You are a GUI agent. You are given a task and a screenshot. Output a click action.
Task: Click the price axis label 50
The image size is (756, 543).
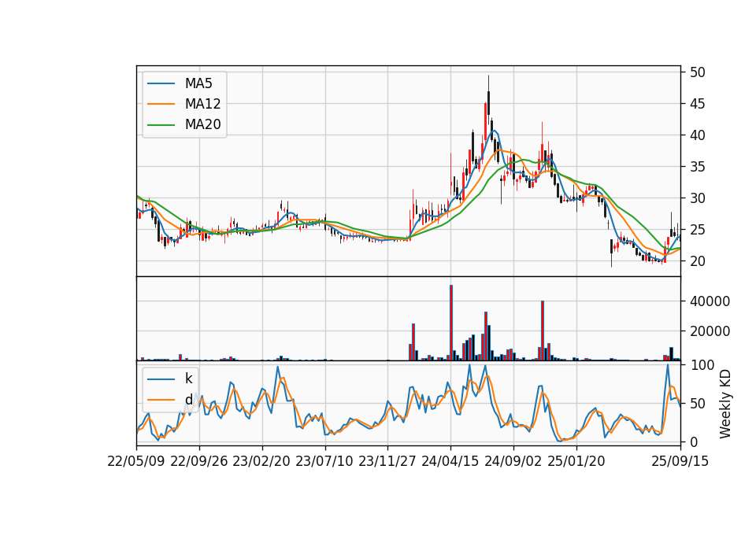coord(697,72)
